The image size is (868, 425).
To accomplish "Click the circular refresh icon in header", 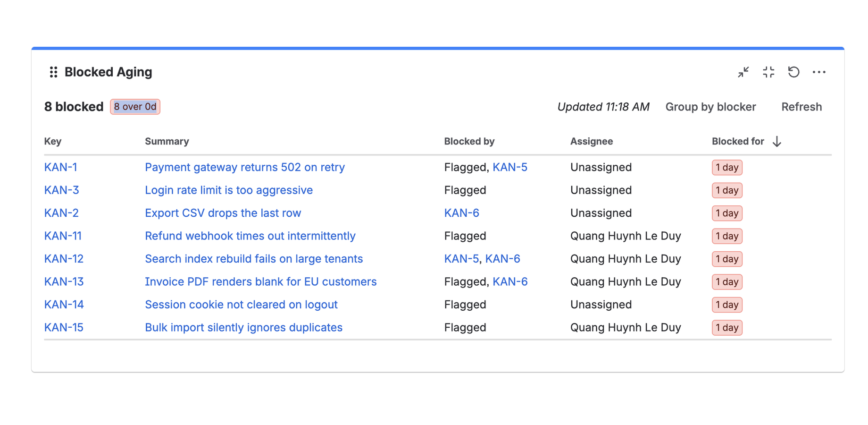I will point(793,72).
